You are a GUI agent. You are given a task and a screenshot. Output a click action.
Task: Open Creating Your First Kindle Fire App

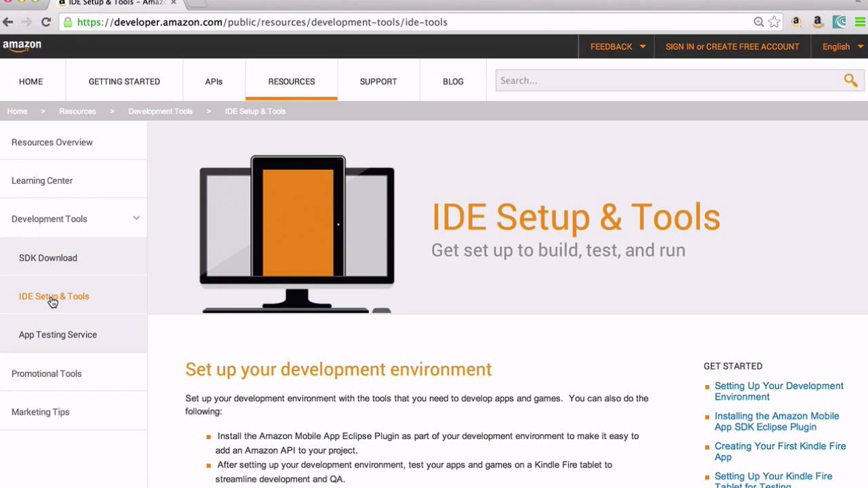tap(780, 451)
